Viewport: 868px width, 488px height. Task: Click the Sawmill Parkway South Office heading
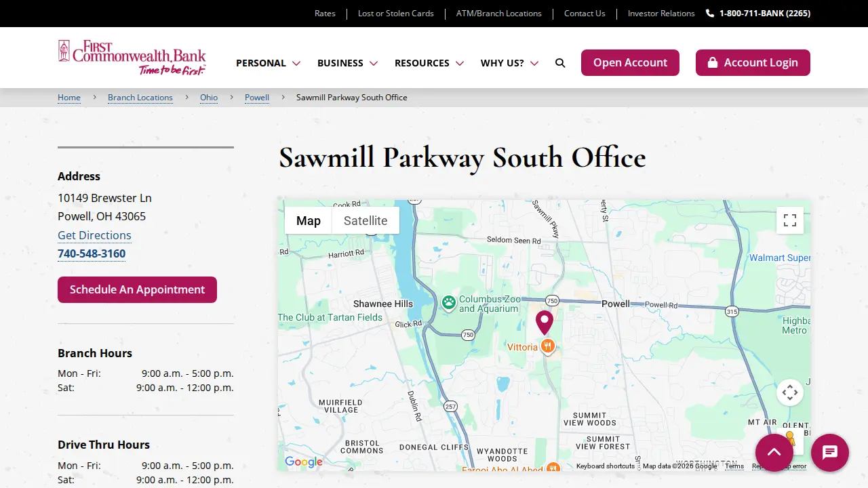462,157
